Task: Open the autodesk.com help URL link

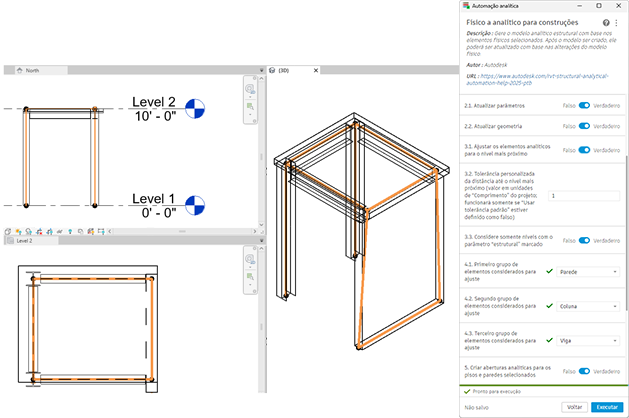Action: click(537, 79)
